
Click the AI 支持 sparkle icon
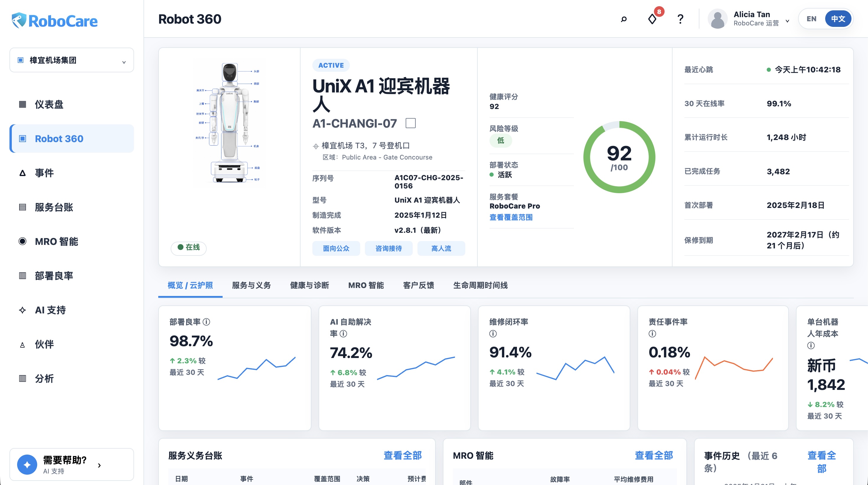click(22, 310)
